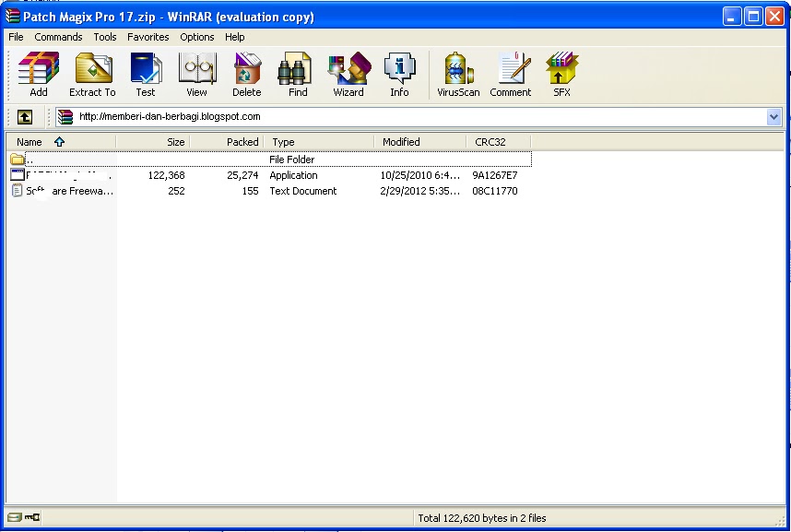
Task: Click the 08C11770 CRC32 value
Action: (x=494, y=191)
